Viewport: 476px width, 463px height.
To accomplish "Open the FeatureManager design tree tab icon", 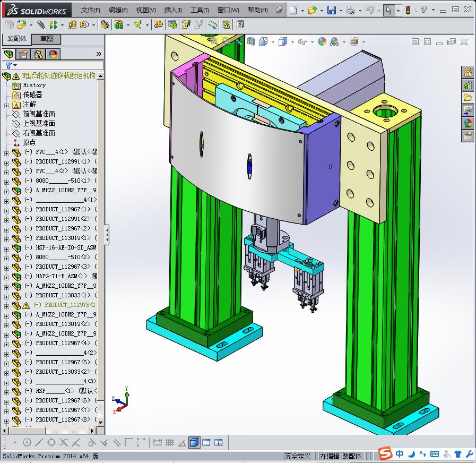I will [9, 54].
